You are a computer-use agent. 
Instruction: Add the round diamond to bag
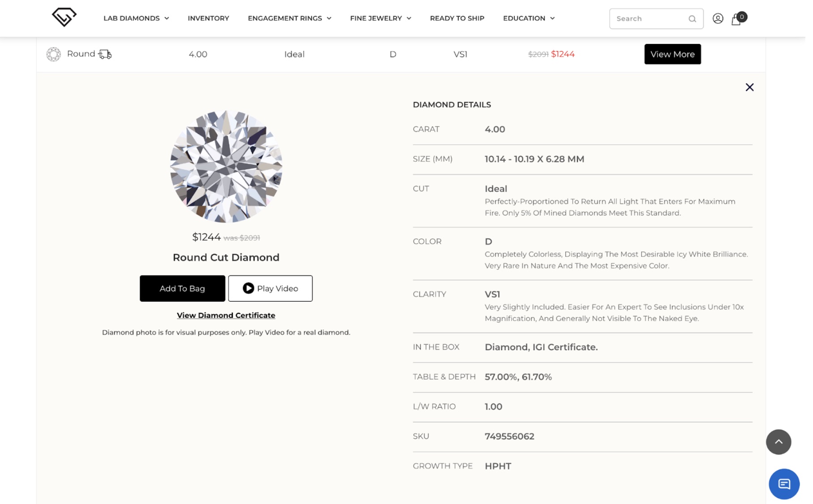pos(182,288)
